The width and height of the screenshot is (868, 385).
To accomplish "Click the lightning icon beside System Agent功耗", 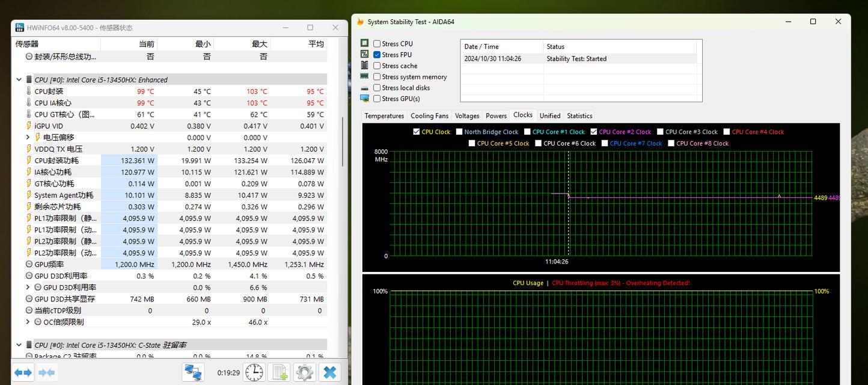I will [x=28, y=195].
